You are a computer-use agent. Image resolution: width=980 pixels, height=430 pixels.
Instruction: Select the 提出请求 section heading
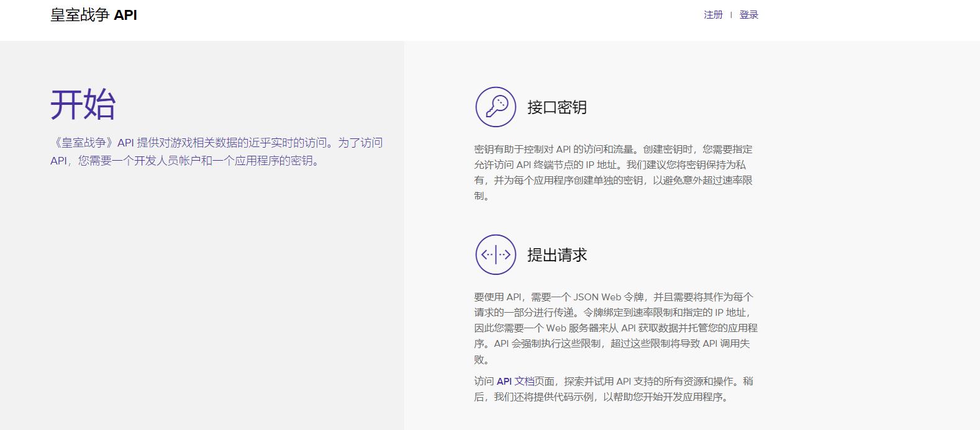coord(556,255)
